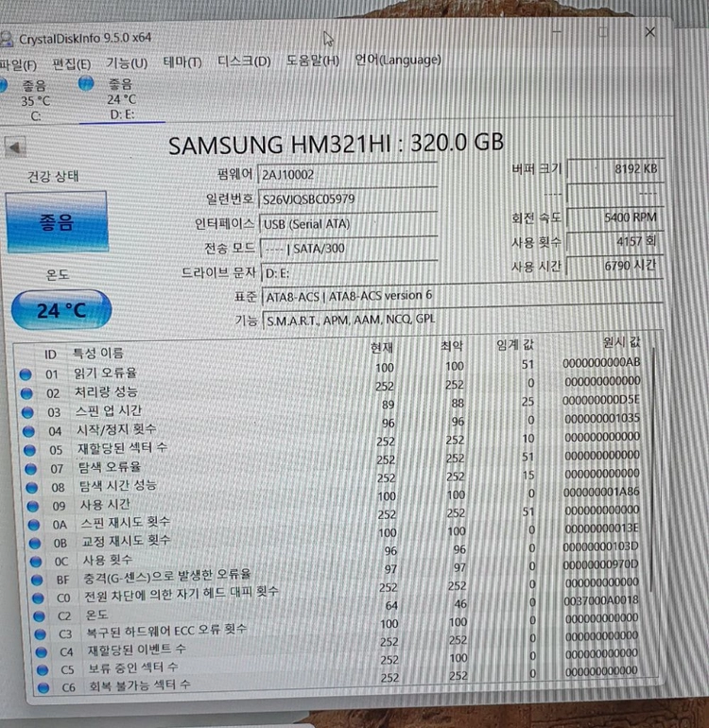Click status dot for 0B 교정 재시도 횟수
709x728 pixels.
coord(35,543)
